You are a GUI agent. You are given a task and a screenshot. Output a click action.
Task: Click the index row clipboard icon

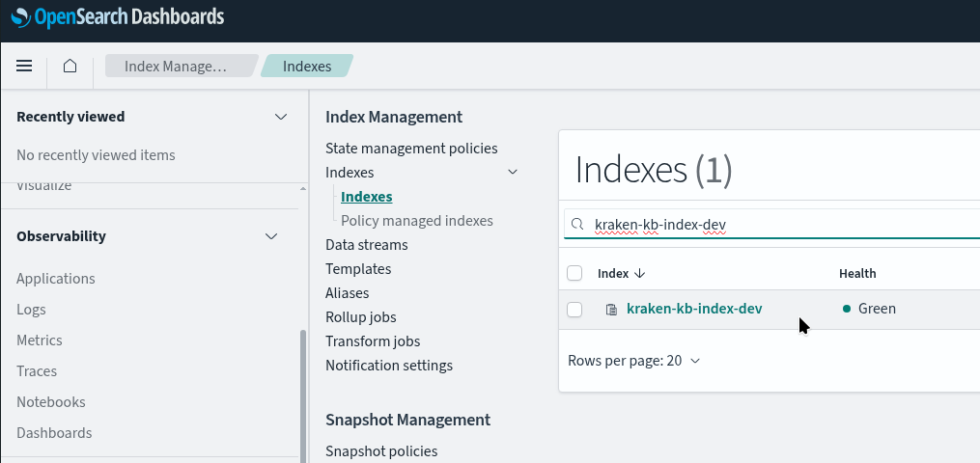pos(611,309)
